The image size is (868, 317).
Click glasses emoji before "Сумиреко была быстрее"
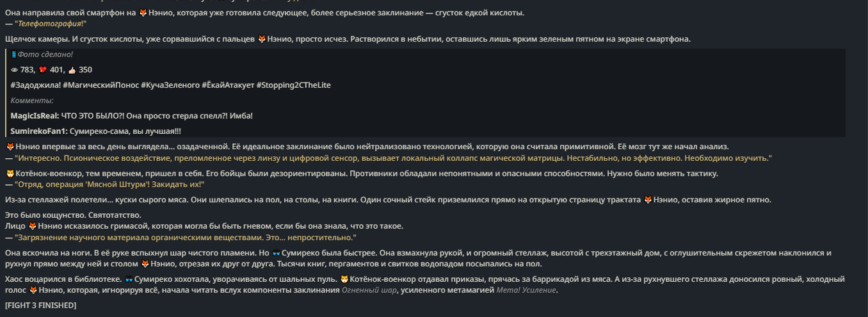coord(277,253)
